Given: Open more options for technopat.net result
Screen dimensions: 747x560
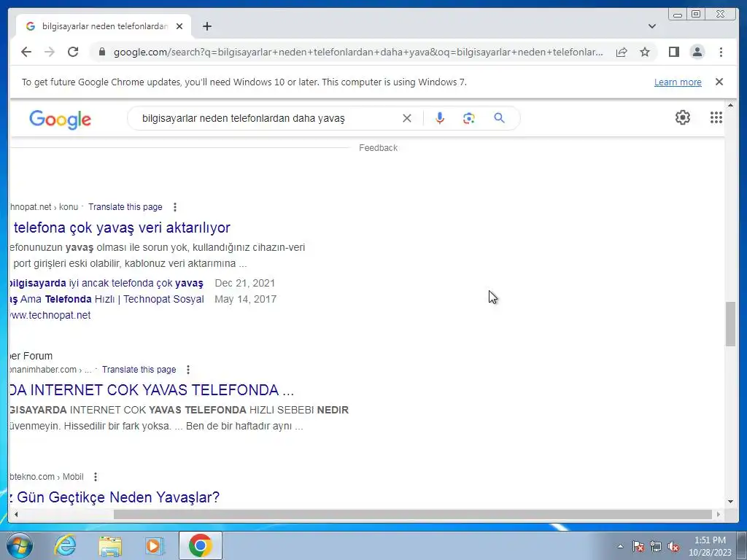Looking at the screenshot, I should click(175, 207).
